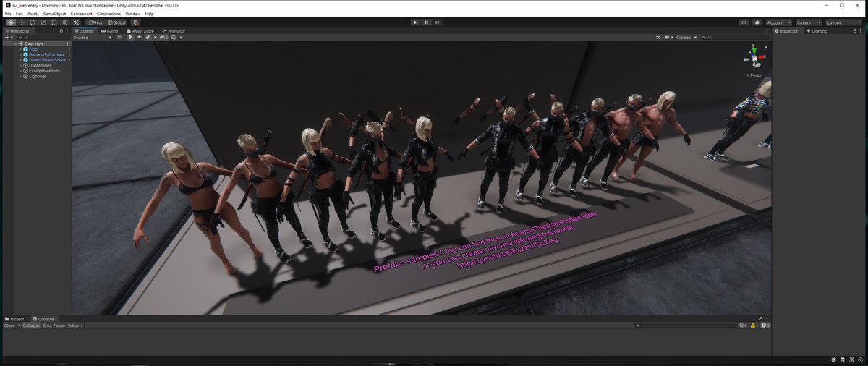This screenshot has height=366, width=868.
Task: Open the Layers dropdown
Action: (809, 22)
